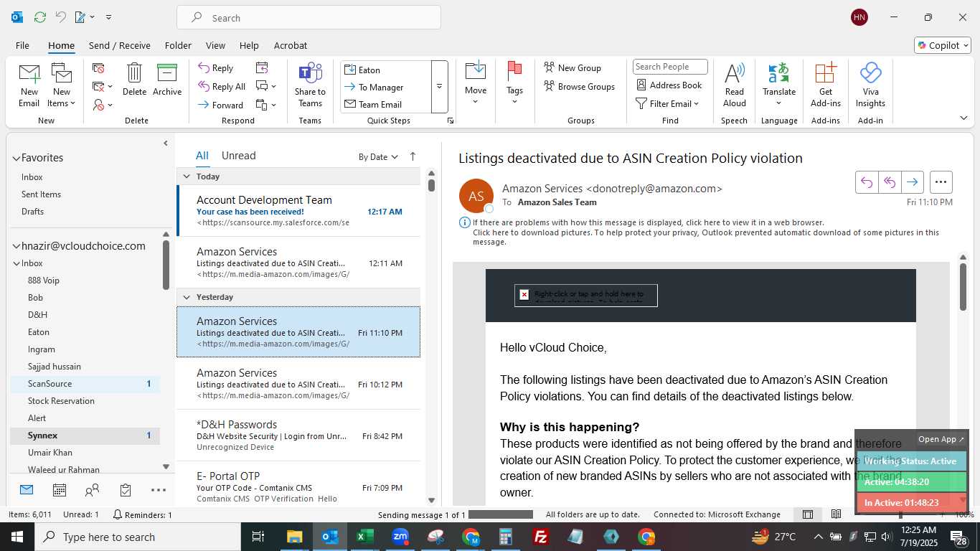Switch to Reading view in status bar
Viewport: 980px width, 551px height.
coord(836,514)
